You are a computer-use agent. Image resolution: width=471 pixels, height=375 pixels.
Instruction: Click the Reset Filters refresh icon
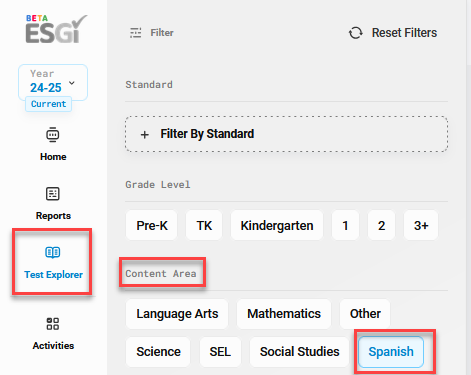pos(356,33)
